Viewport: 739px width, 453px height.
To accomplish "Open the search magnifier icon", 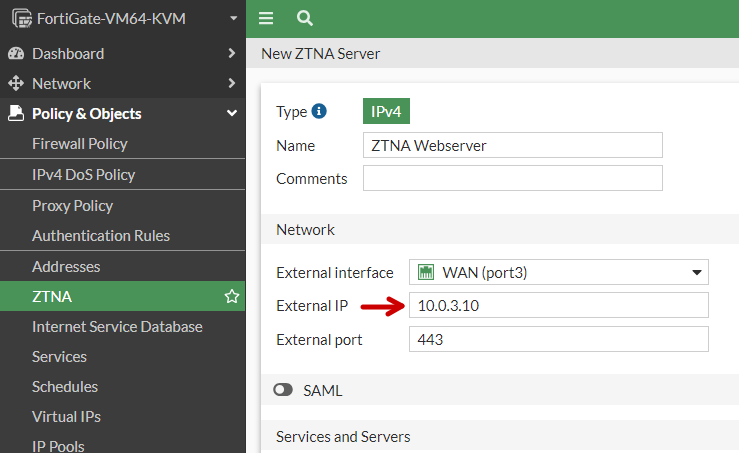I will point(305,18).
